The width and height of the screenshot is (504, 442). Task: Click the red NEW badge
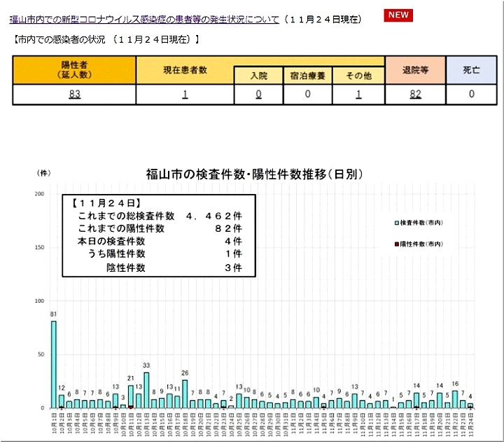[x=399, y=15]
